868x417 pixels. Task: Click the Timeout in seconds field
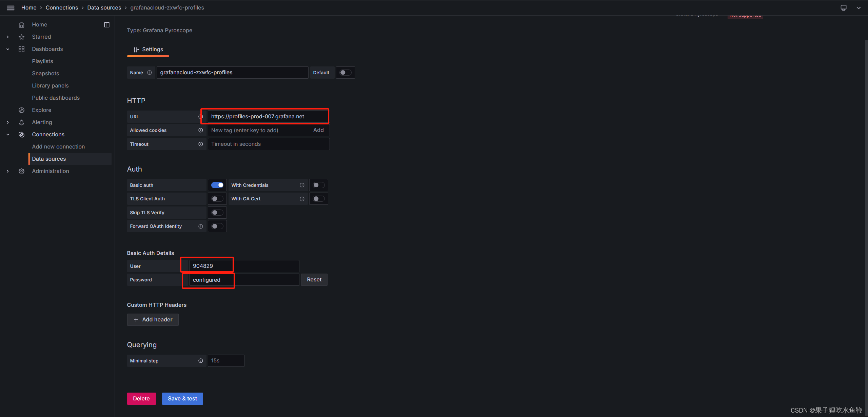click(268, 144)
